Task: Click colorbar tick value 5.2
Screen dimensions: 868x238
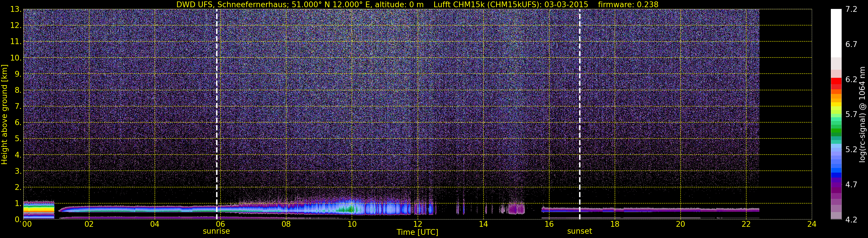Action: pos(851,149)
